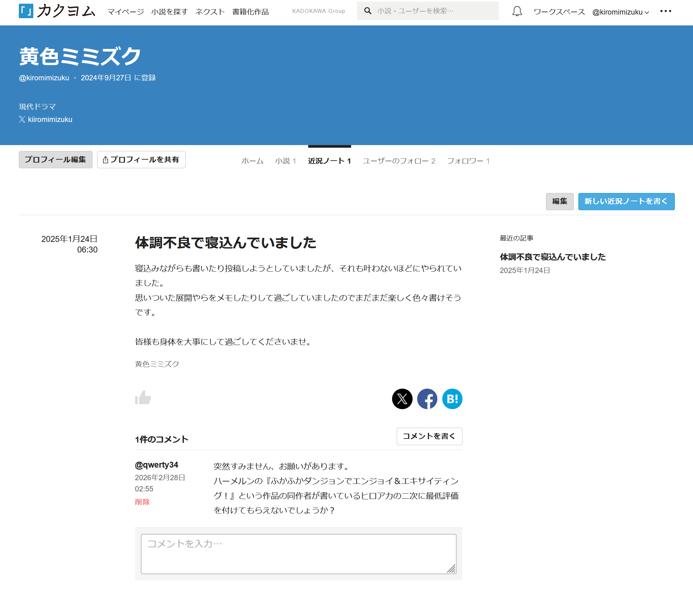Click コメントを書く button
Viewport: 693px width, 616px height.
coord(429,436)
